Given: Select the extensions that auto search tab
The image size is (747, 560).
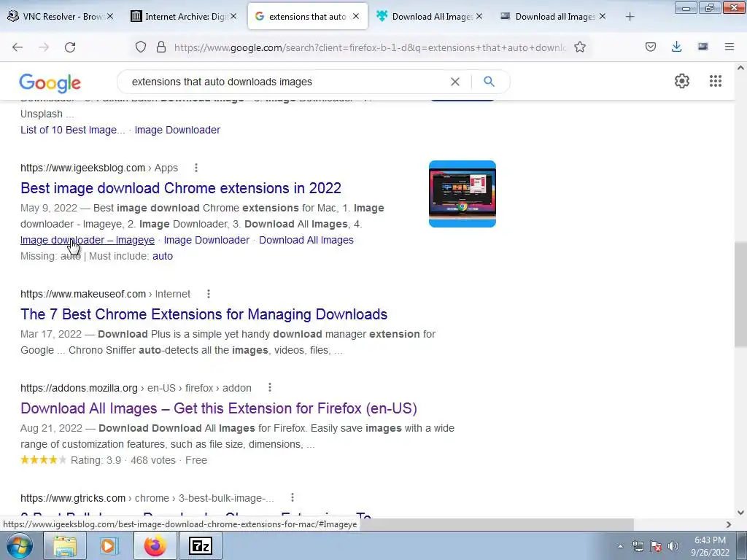Looking at the screenshot, I should 308,16.
